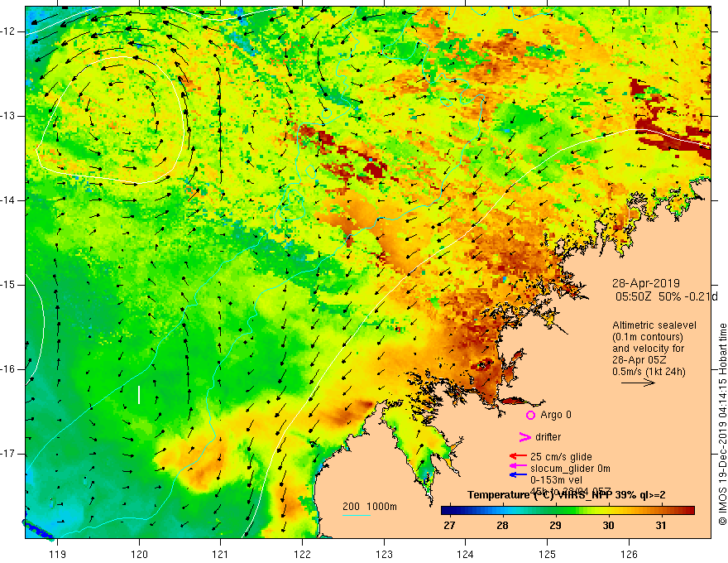Click colorbar tick label '31'
The image size is (728, 563).
661,526
